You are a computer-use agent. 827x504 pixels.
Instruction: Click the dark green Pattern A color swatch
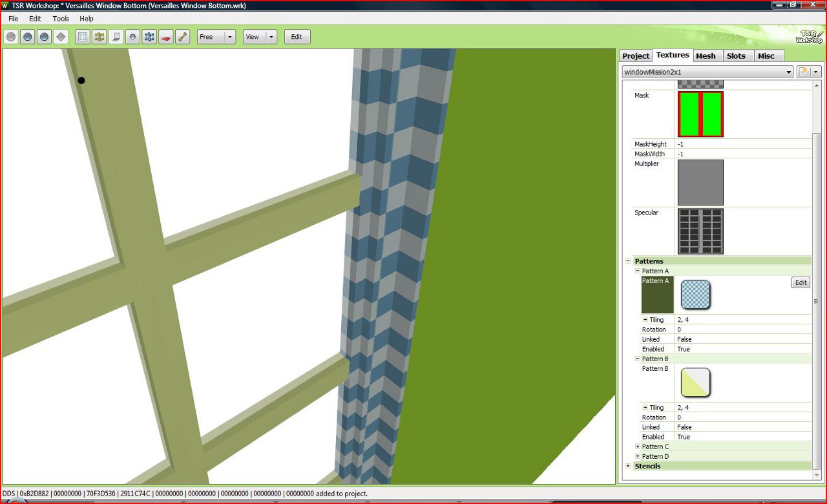click(657, 295)
